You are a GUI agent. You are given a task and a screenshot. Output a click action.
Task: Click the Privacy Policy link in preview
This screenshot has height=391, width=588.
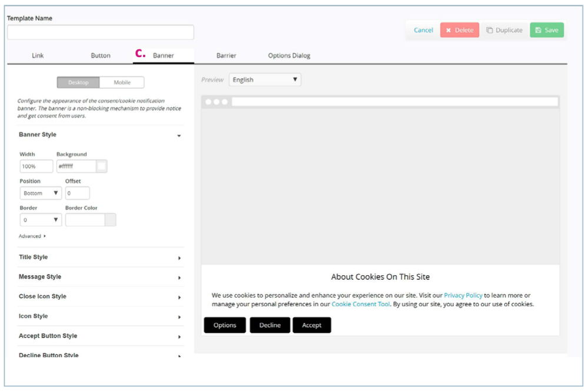coord(463,295)
